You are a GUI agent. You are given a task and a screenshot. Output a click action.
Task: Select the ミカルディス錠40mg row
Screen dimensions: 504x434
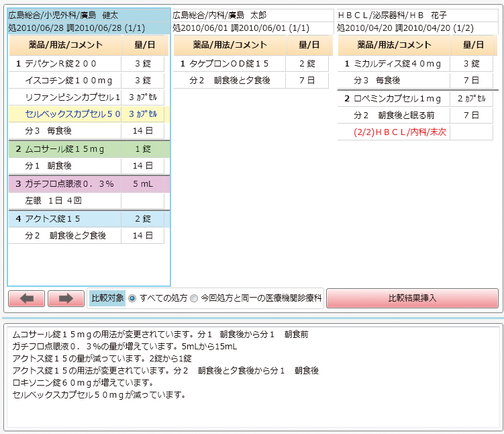tap(415, 64)
